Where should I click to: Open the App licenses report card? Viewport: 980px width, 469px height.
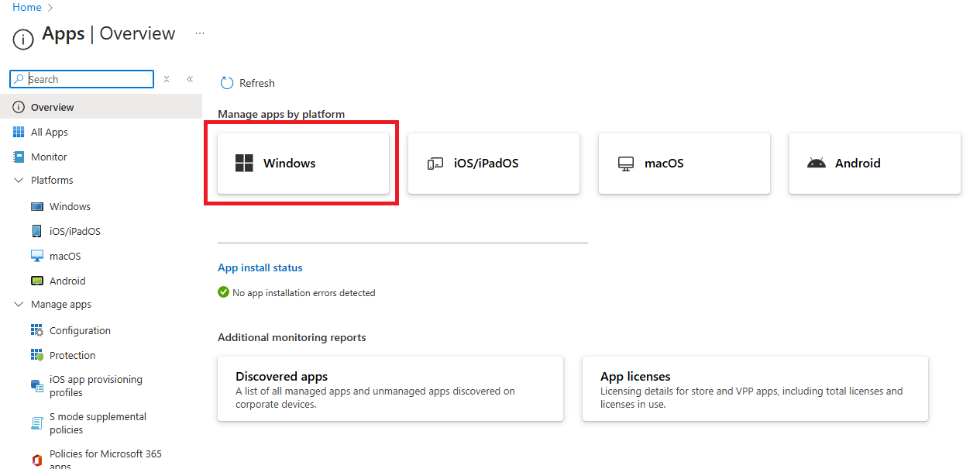755,389
